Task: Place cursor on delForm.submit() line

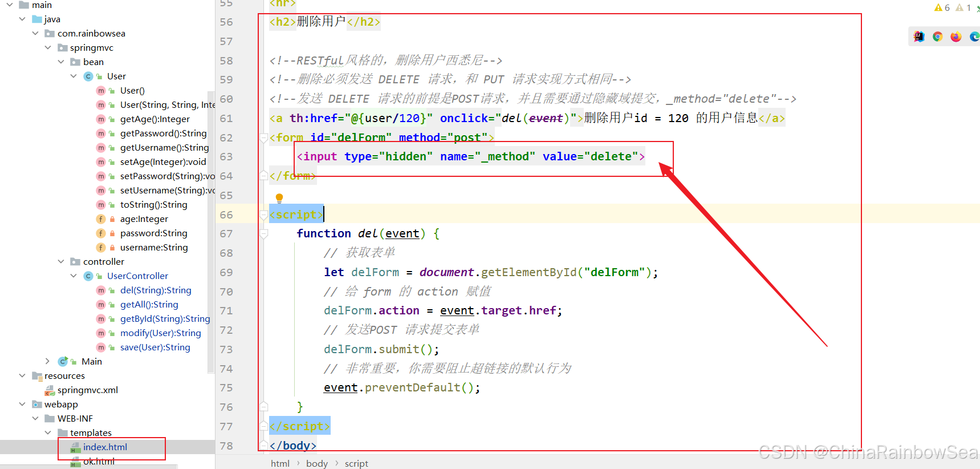Action: [x=381, y=349]
